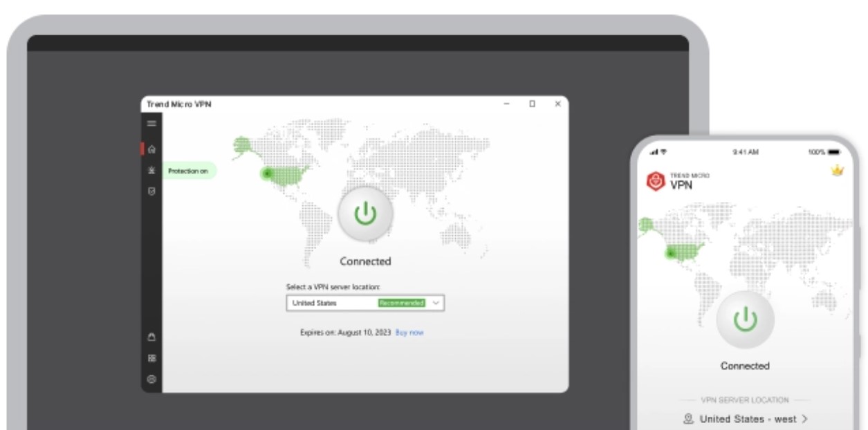Click the Buy now link

[x=409, y=333]
